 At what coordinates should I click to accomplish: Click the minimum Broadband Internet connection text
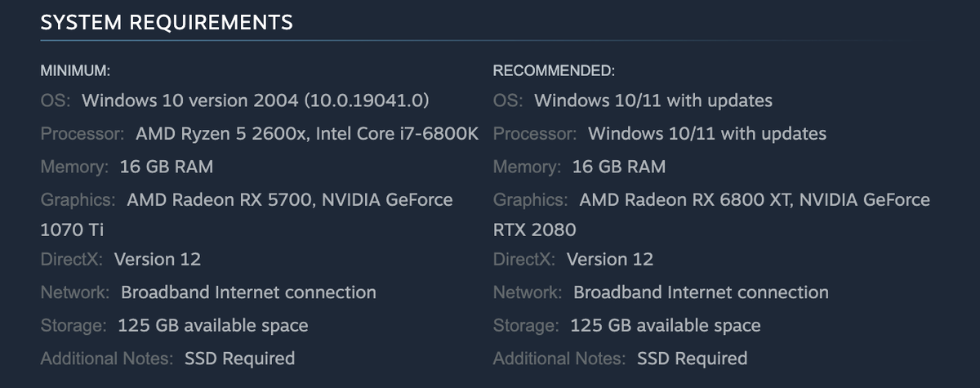pyautogui.click(x=248, y=292)
